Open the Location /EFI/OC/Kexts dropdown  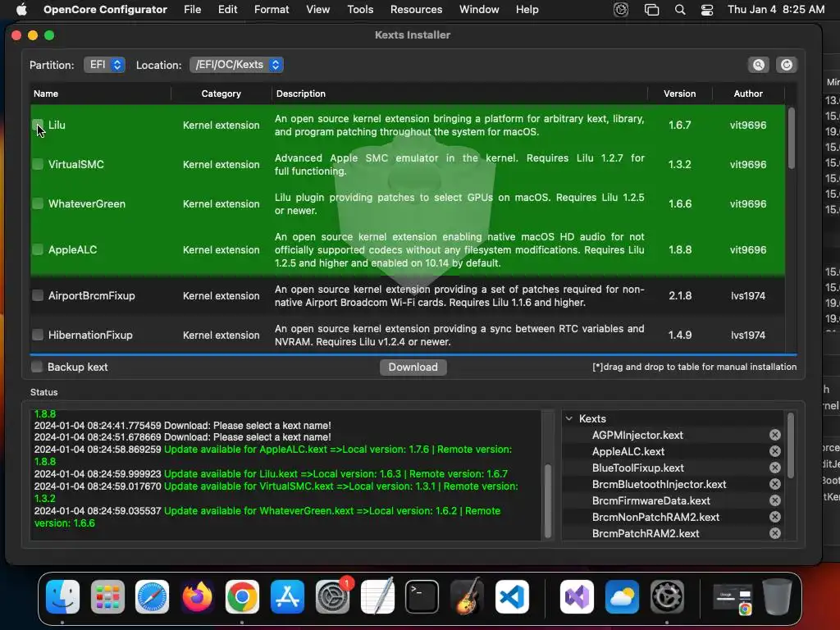(x=236, y=65)
